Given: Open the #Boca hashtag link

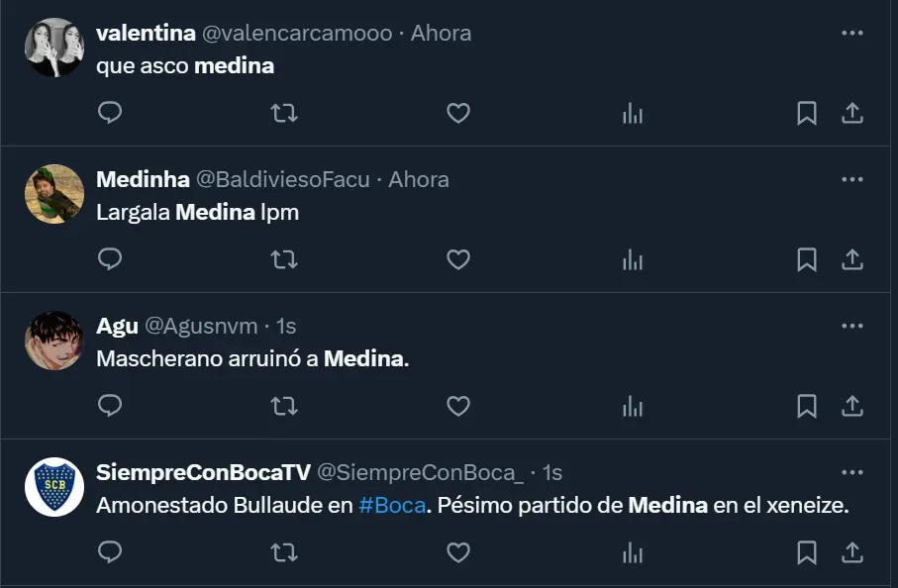Looking at the screenshot, I should (x=392, y=505).
